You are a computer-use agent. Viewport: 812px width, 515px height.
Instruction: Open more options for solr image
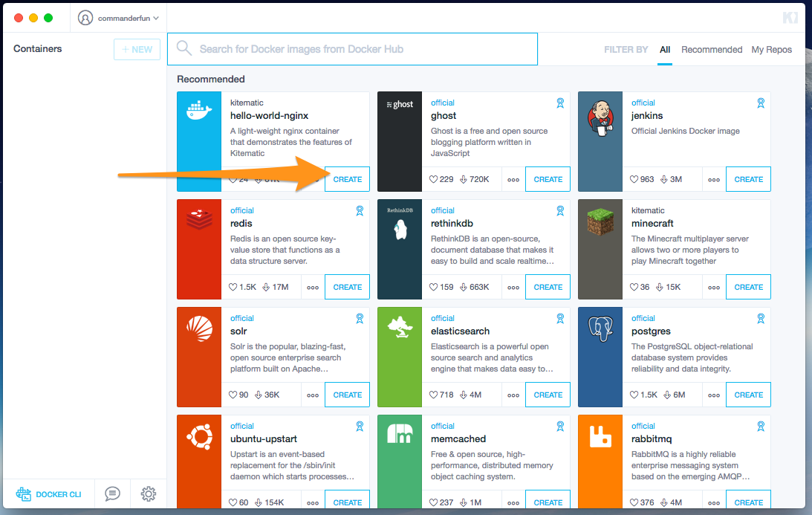(x=313, y=395)
